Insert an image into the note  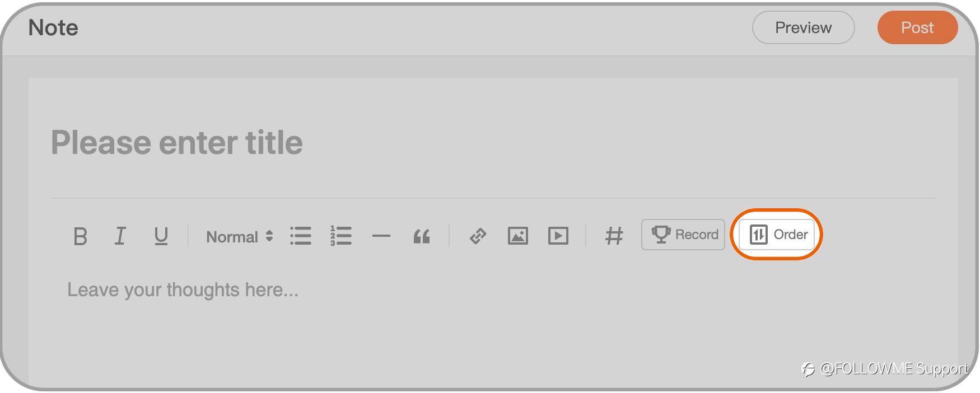(x=518, y=236)
